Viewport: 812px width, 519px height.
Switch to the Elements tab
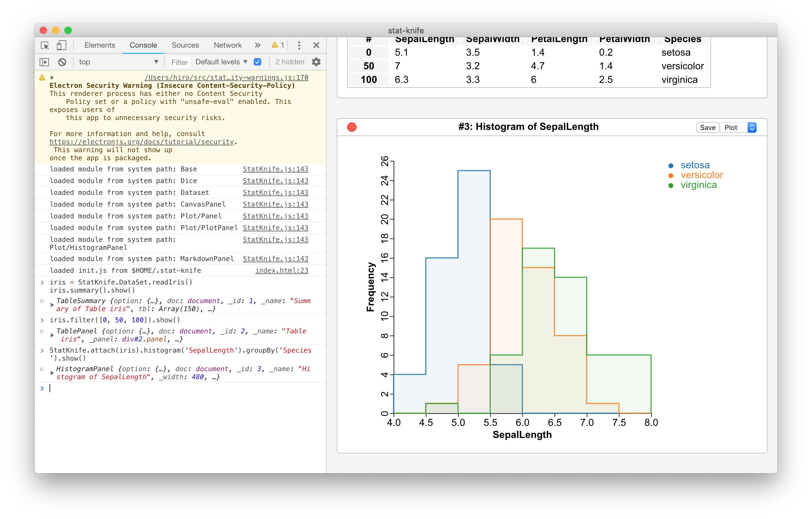coord(99,45)
